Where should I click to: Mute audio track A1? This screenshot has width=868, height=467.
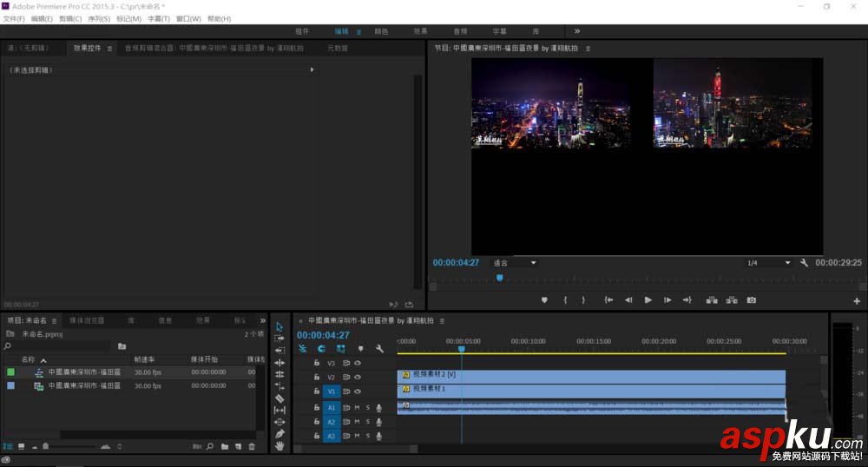pos(357,407)
